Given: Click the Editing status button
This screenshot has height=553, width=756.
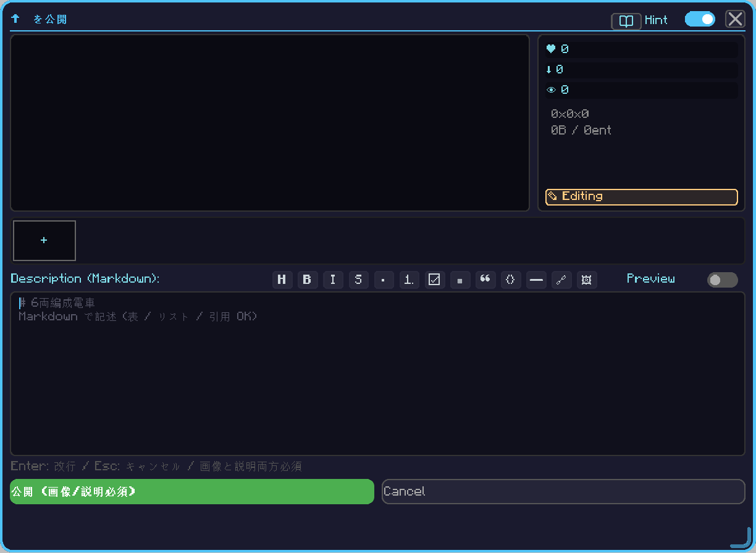Looking at the screenshot, I should click(x=642, y=197).
